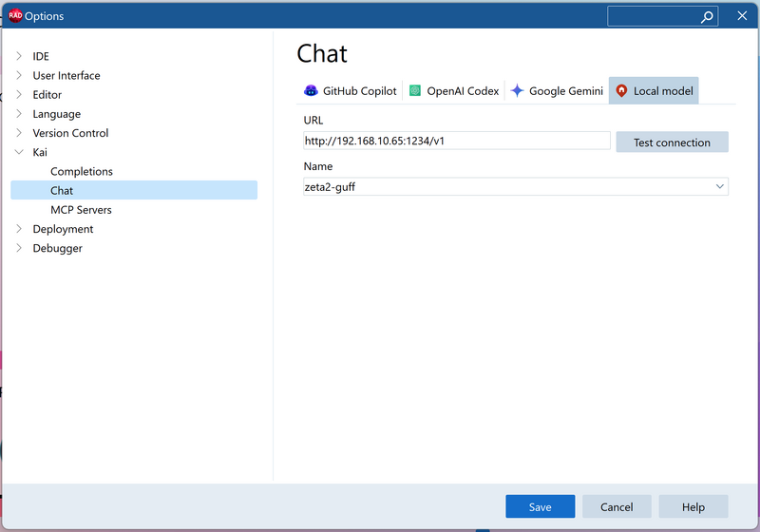
Task: Select the IDE category label
Action: [x=41, y=56]
